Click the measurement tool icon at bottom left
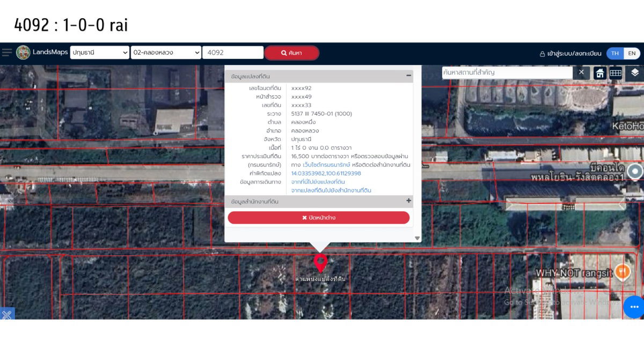The image size is (644, 362). (x=6, y=314)
